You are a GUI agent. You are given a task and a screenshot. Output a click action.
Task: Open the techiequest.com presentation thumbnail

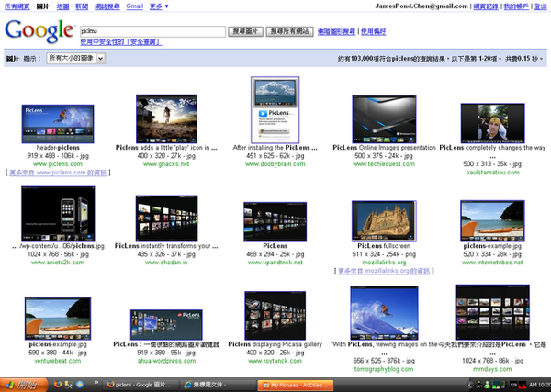(x=384, y=119)
